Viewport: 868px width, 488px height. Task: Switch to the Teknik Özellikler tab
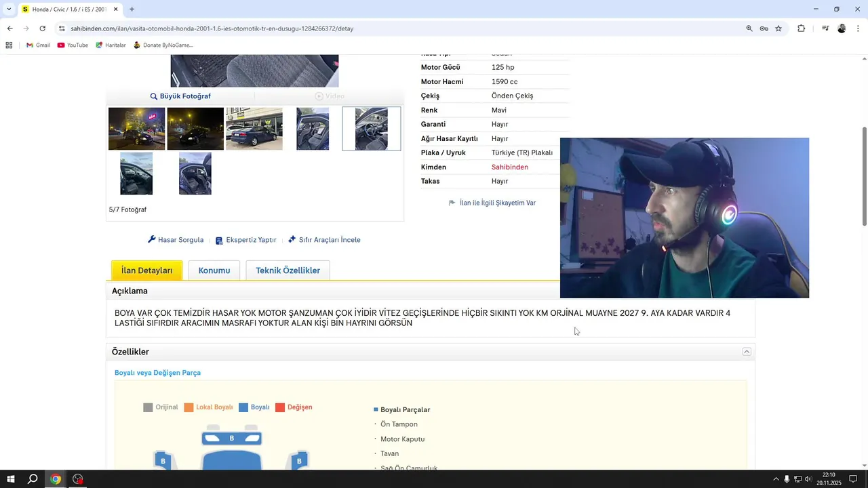288,270
